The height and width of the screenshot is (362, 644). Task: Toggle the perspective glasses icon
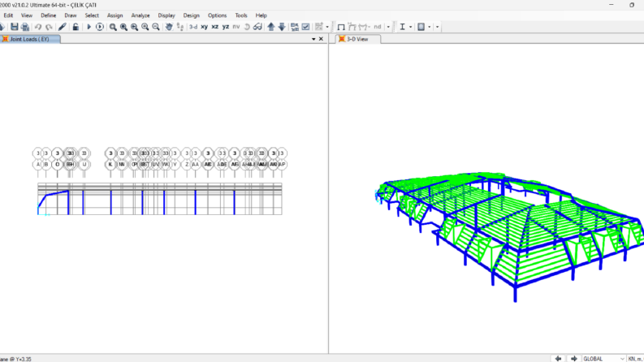click(257, 27)
